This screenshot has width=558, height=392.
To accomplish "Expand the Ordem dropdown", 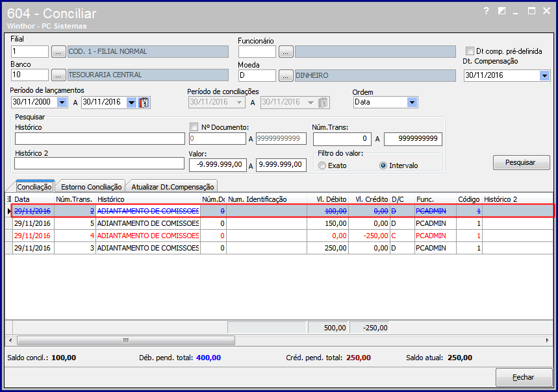I will (x=412, y=103).
